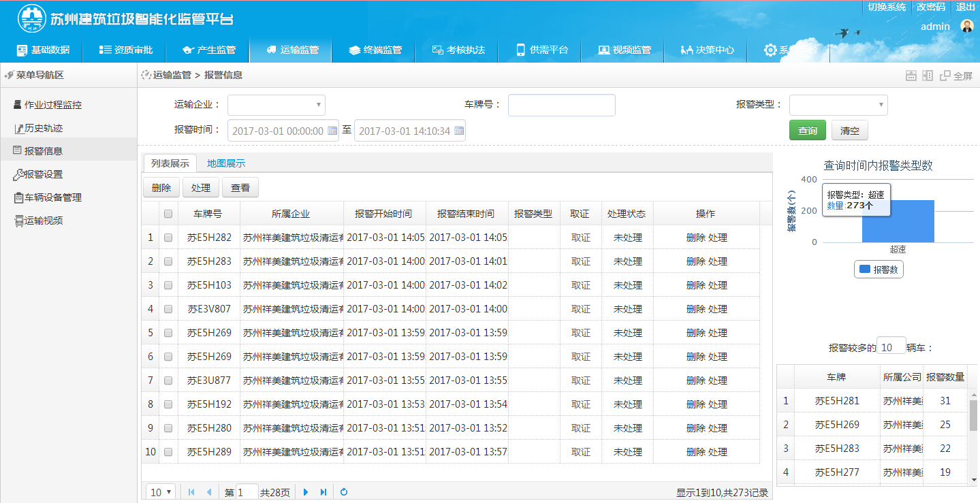
Task: Click the 处理 toolbar button
Action: (x=201, y=188)
